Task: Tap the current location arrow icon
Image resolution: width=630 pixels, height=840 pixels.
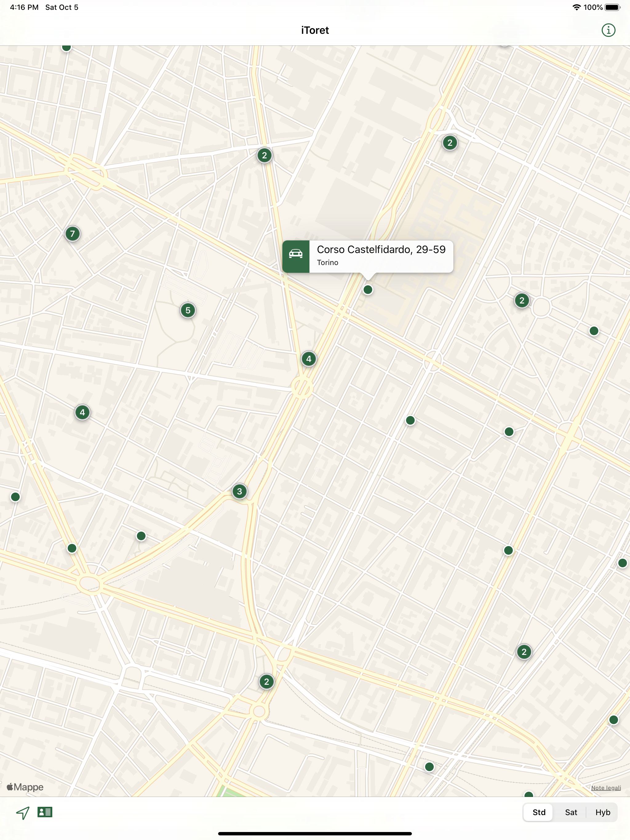Action: click(23, 812)
